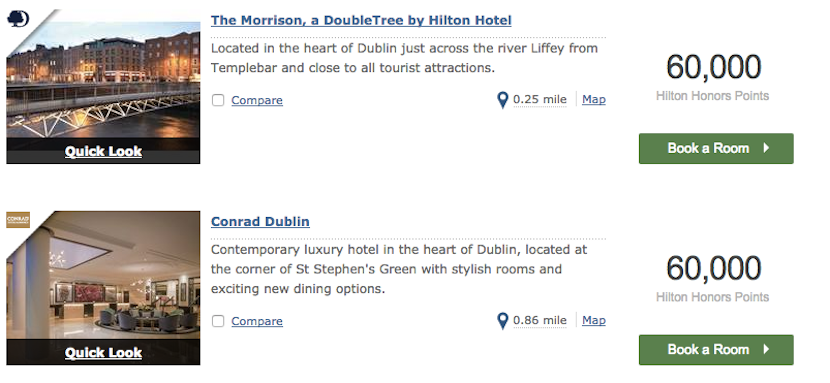Open the Conrad Dublin title link
The width and height of the screenshot is (830, 383).
click(260, 221)
